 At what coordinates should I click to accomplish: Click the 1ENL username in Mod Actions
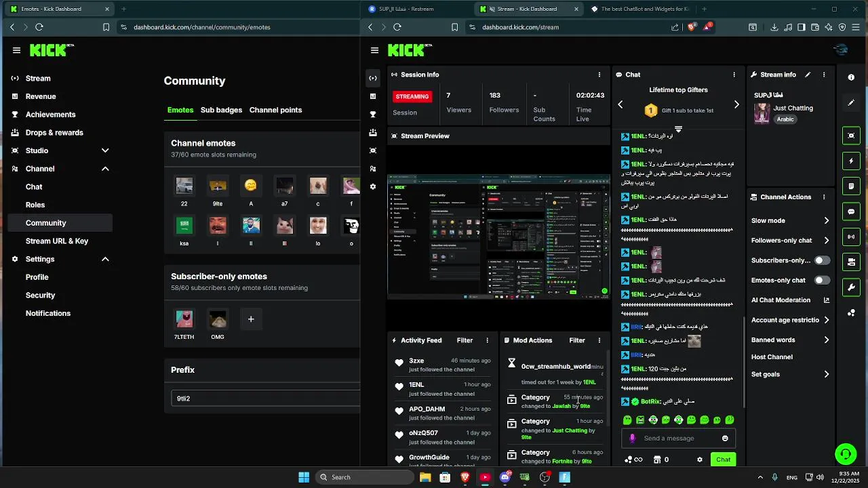(x=589, y=382)
